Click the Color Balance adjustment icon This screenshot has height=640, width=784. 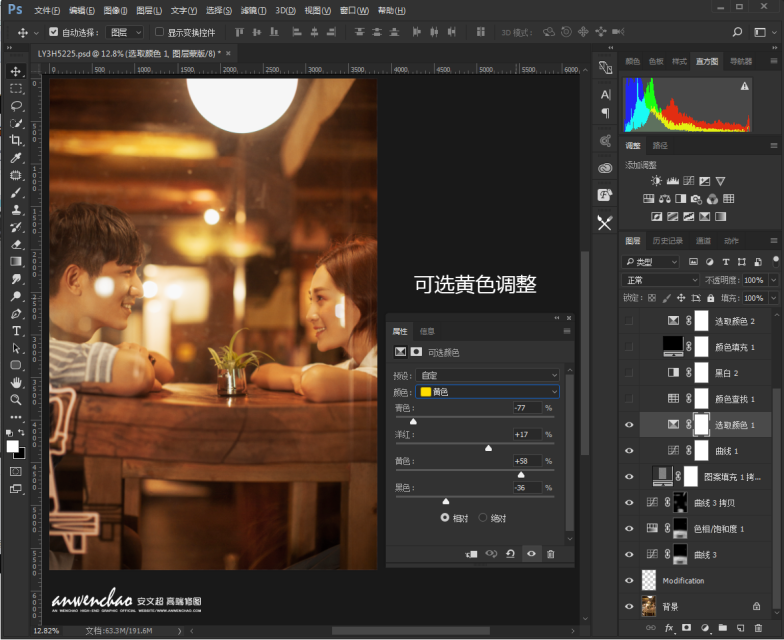tap(664, 199)
